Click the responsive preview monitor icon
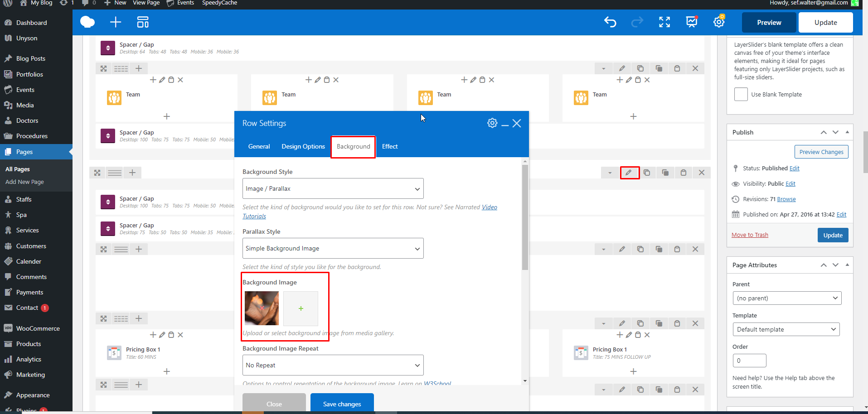This screenshot has height=414, width=868. [692, 21]
